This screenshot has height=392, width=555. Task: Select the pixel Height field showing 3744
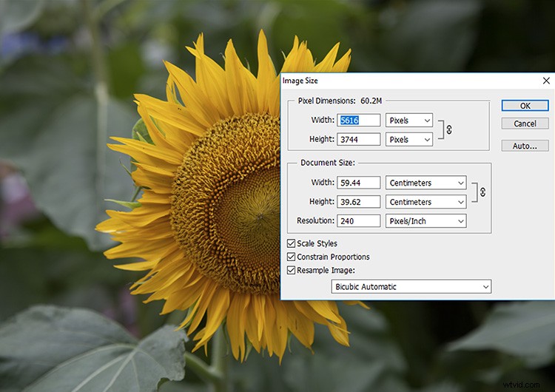coord(359,139)
